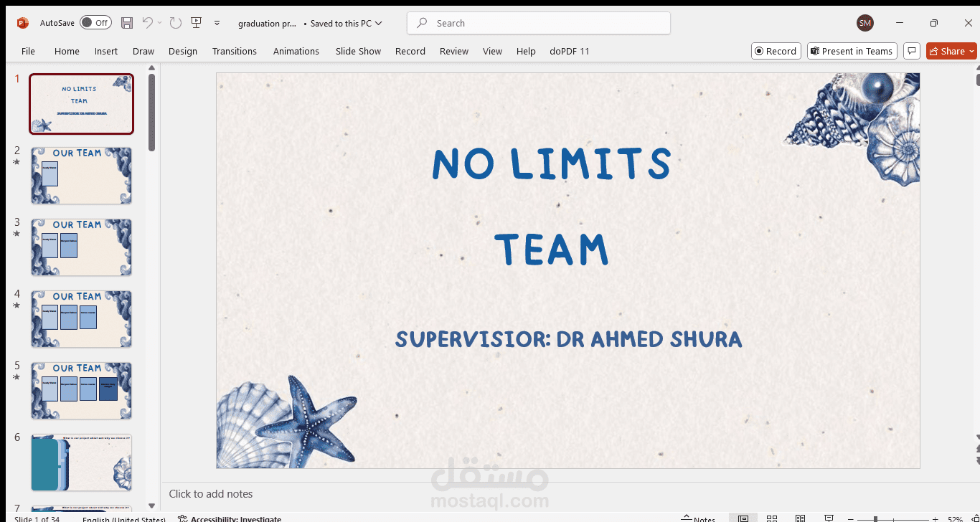Click the Save icon in title bar
The height and width of the screenshot is (522, 980).
(127, 23)
